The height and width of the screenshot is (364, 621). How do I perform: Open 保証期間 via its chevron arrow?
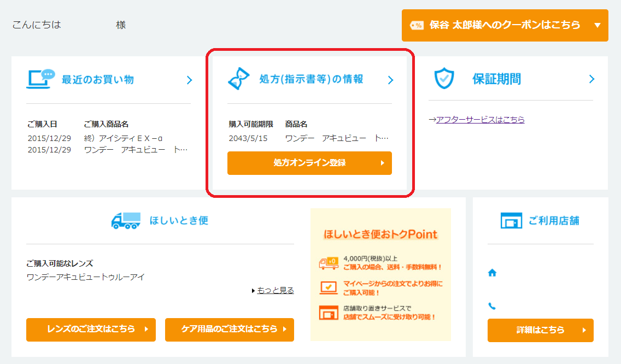[591, 79]
